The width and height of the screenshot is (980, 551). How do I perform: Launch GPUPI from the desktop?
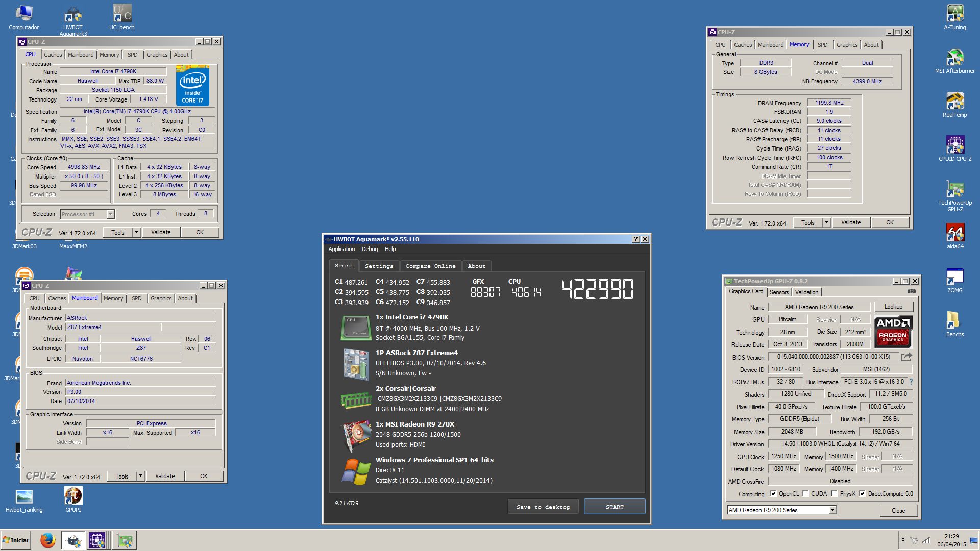[73, 500]
